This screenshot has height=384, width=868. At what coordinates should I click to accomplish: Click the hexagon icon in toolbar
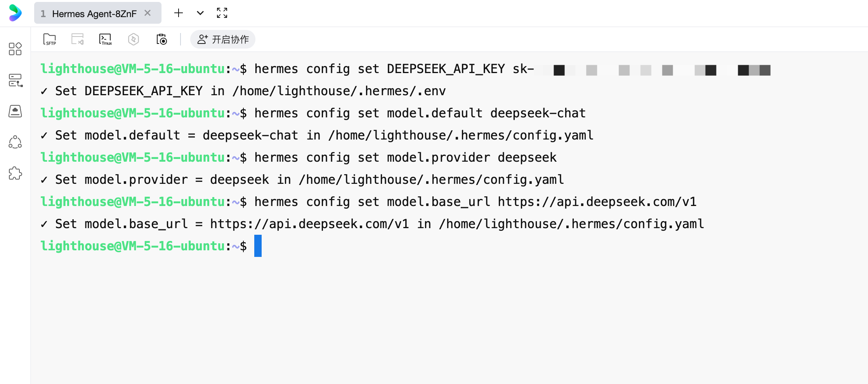[x=134, y=39]
